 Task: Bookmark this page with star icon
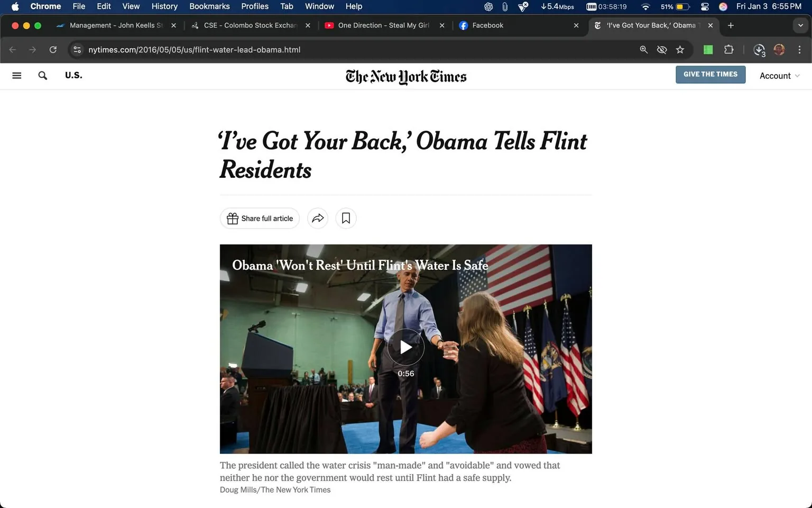[680, 50]
